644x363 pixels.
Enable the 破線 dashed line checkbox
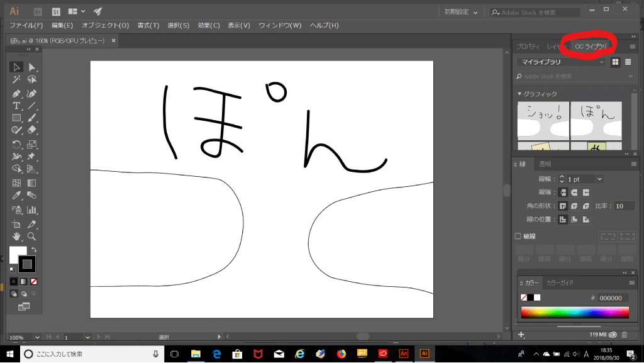[x=518, y=237]
